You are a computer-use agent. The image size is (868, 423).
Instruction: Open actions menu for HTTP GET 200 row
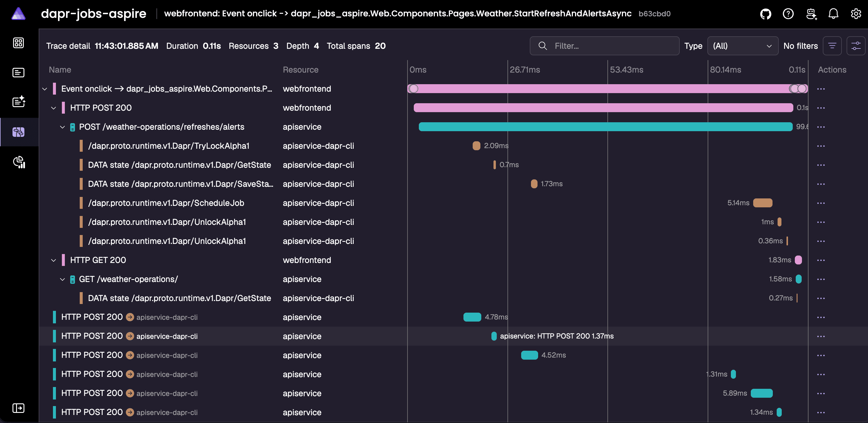click(x=821, y=260)
